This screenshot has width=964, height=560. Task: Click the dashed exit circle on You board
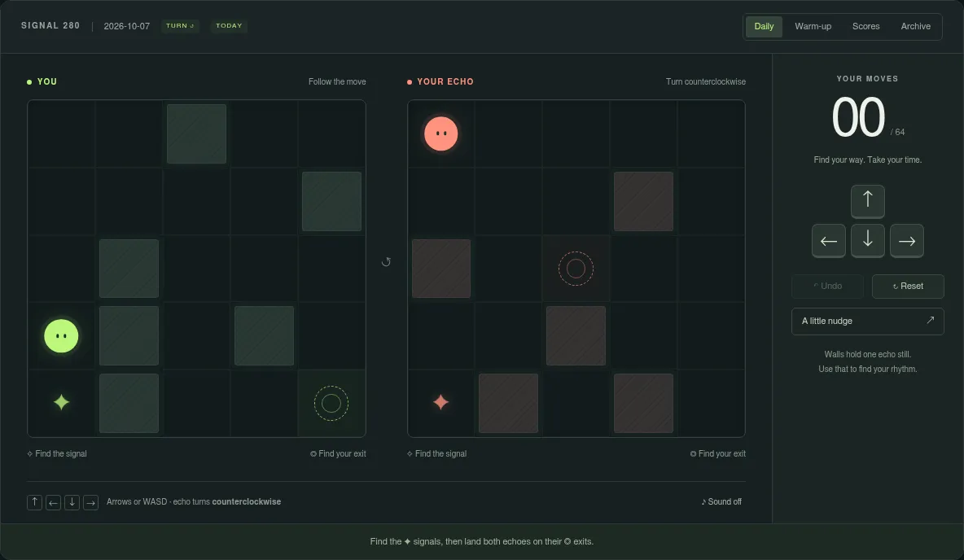coord(331,403)
